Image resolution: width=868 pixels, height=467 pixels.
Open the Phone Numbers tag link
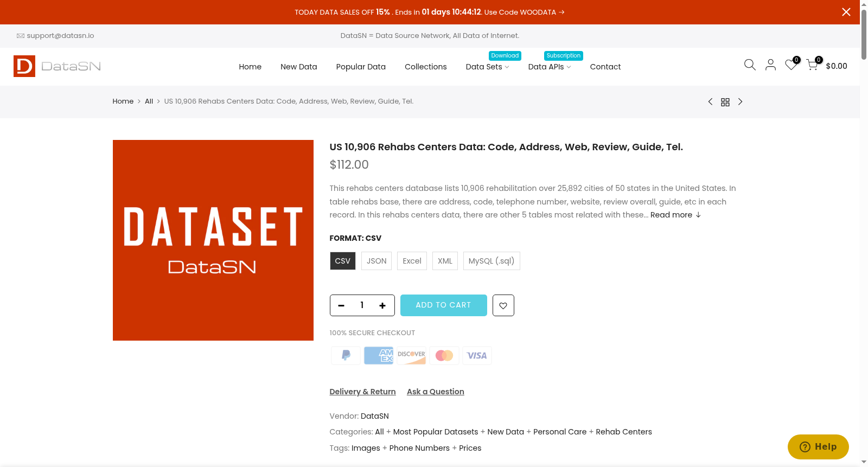pos(419,448)
